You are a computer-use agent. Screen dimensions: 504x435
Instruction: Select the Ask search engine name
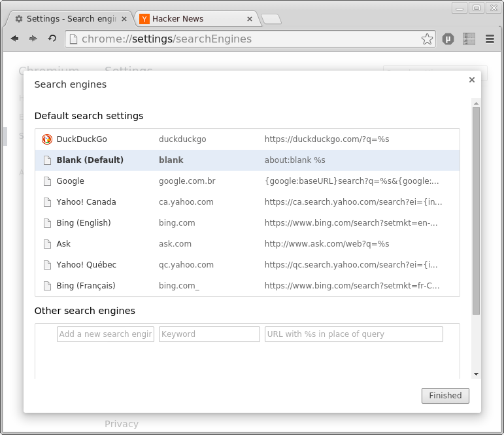[63, 244]
